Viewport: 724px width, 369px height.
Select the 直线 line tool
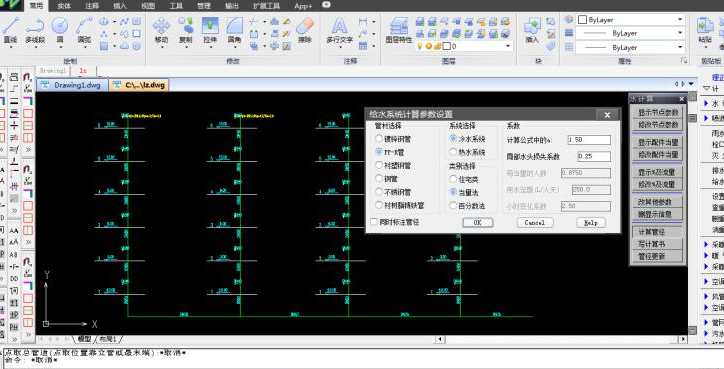coord(11,30)
